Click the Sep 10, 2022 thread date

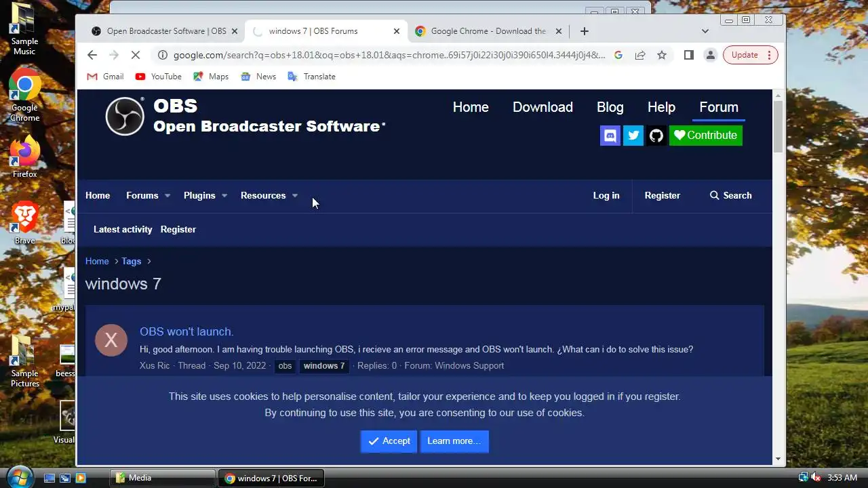click(x=239, y=365)
